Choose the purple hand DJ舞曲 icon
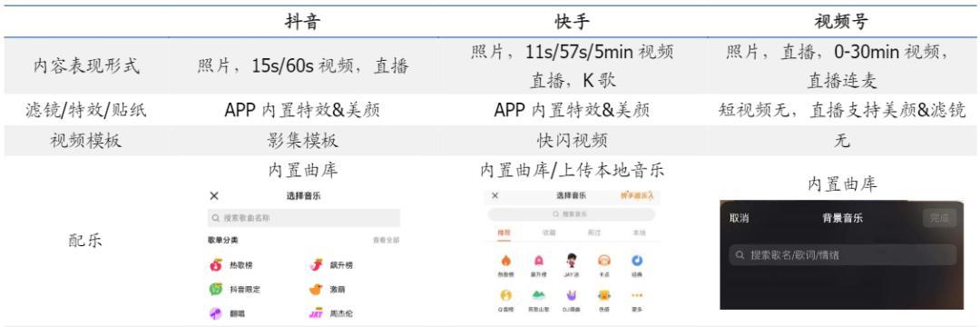This screenshot has width=980, height=327. 572,295
